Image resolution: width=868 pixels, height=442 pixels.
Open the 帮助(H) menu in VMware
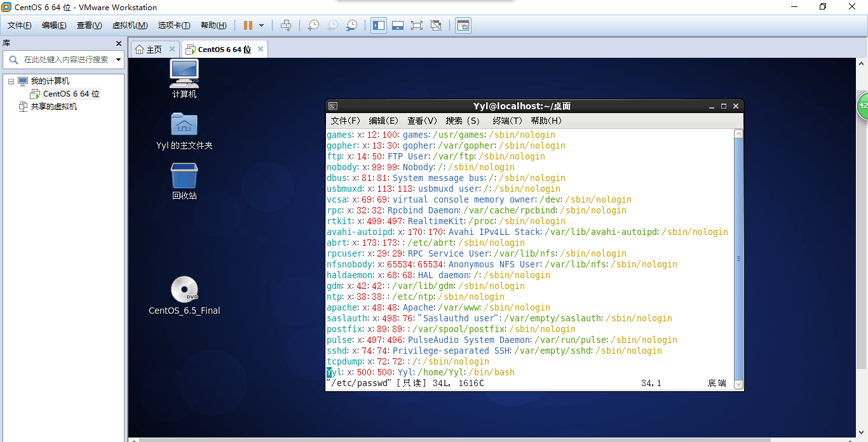[214, 25]
